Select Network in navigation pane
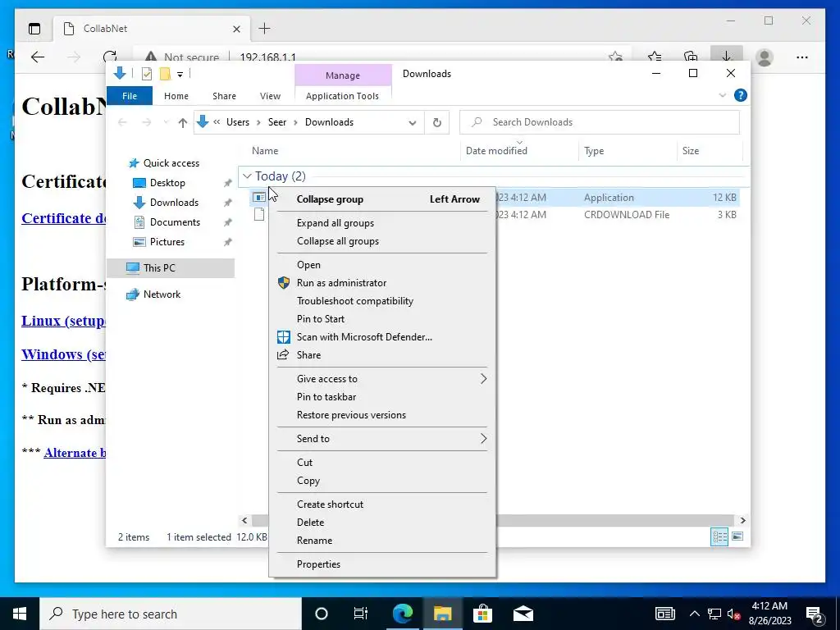 coord(162,294)
